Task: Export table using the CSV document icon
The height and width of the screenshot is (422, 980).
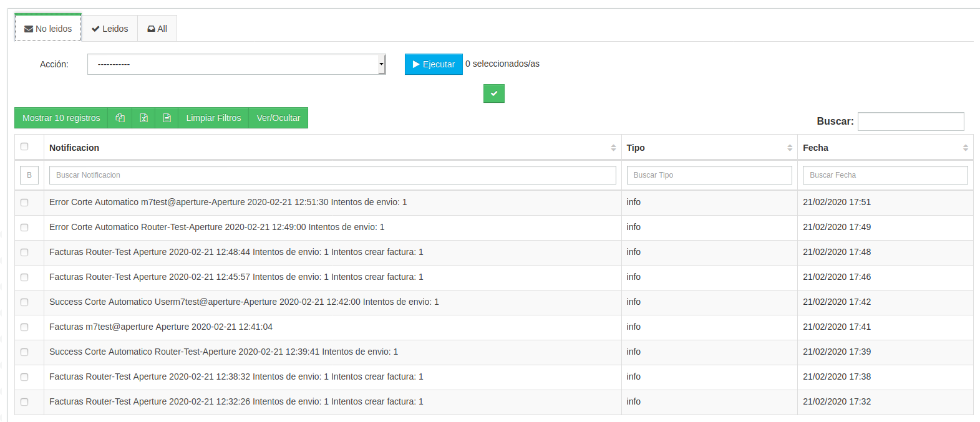Action: tap(167, 118)
